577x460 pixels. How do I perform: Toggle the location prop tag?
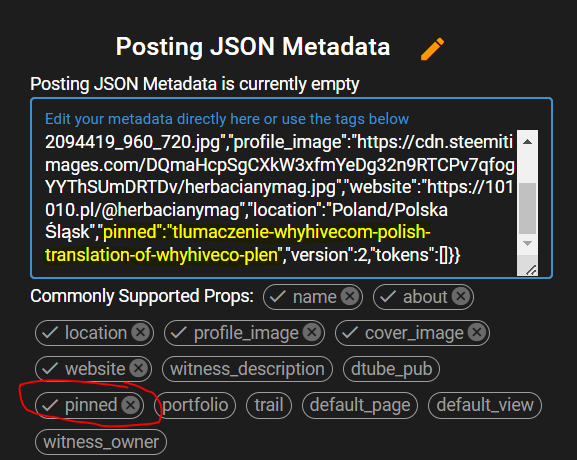94,333
